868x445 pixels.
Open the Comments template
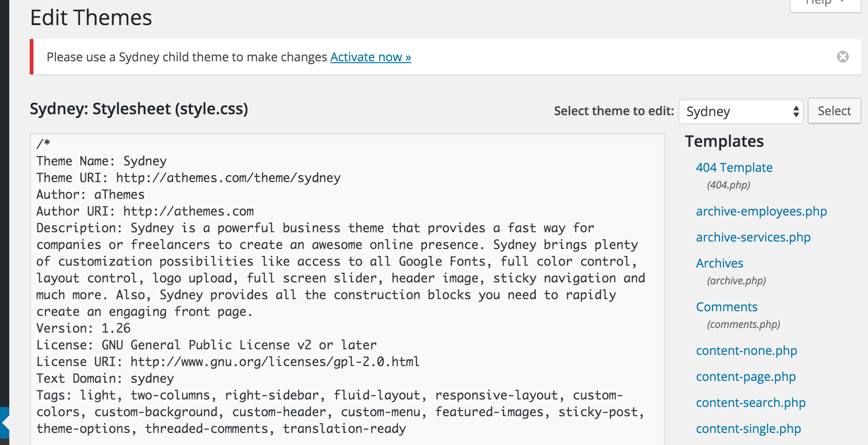tap(726, 307)
